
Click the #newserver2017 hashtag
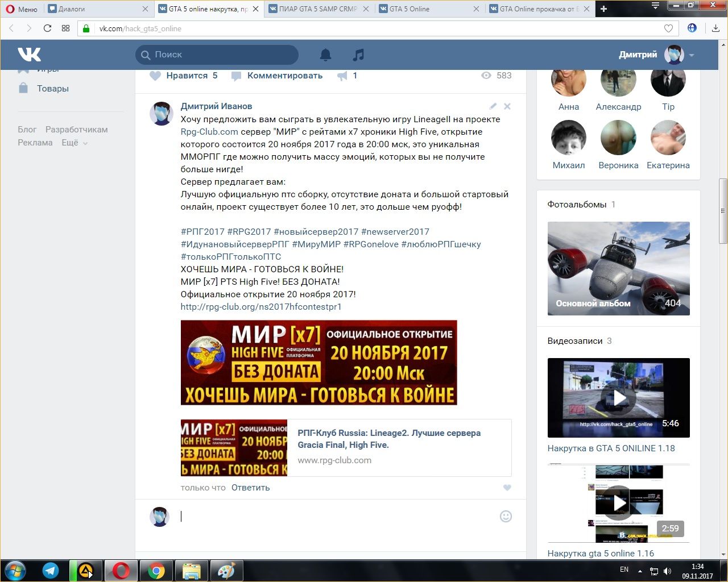pyautogui.click(x=395, y=232)
